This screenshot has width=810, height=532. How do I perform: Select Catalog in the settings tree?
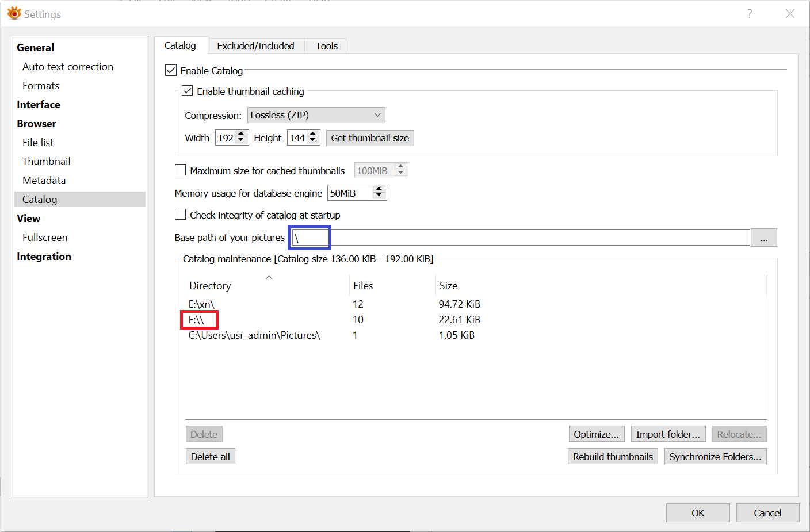(80, 200)
